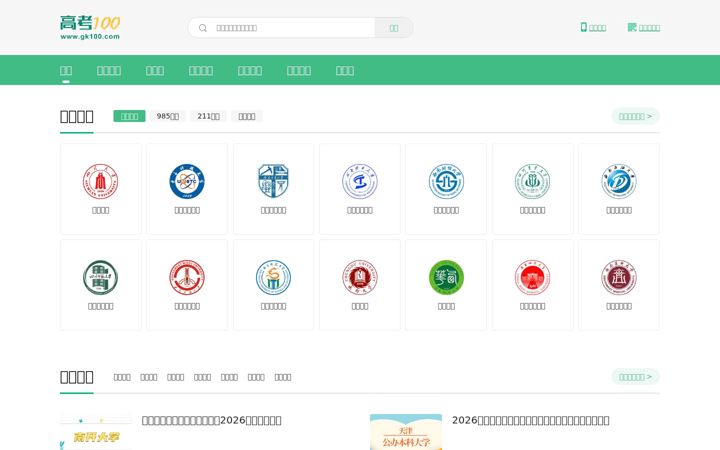Open the pale green crest with tree emblem

533,181
